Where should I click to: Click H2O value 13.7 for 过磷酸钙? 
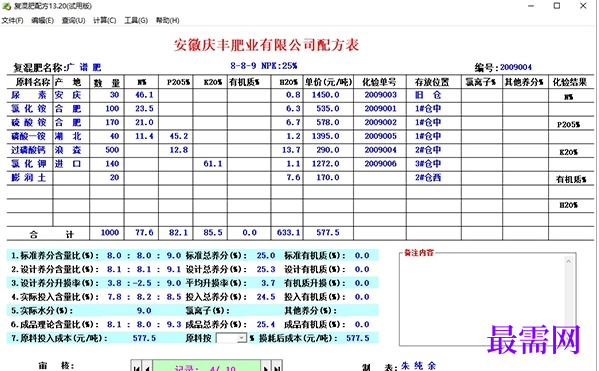click(291, 150)
